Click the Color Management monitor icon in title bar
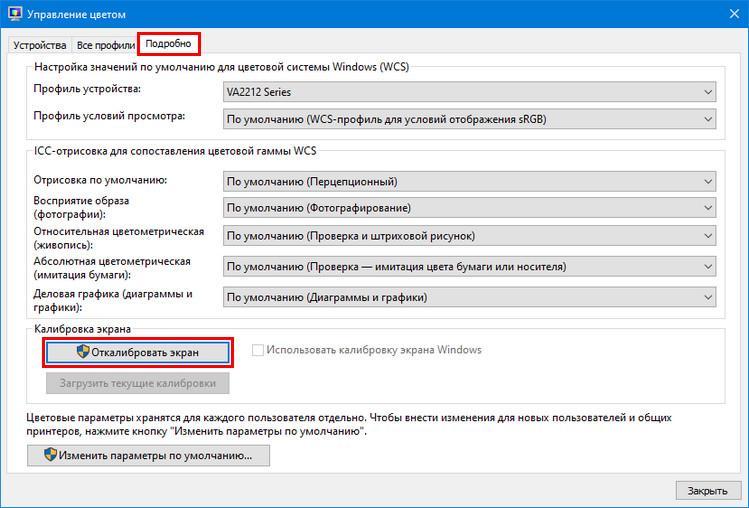 [x=15, y=13]
